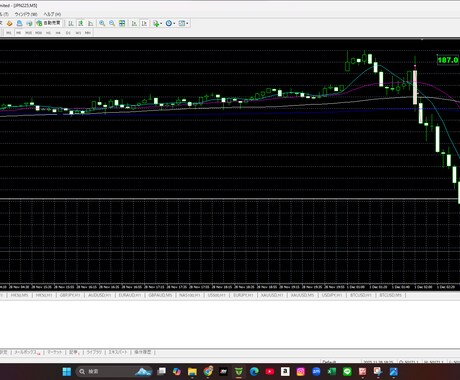Tile chart windows with the grid icon
Screen dimensions: 460x380
122,23
